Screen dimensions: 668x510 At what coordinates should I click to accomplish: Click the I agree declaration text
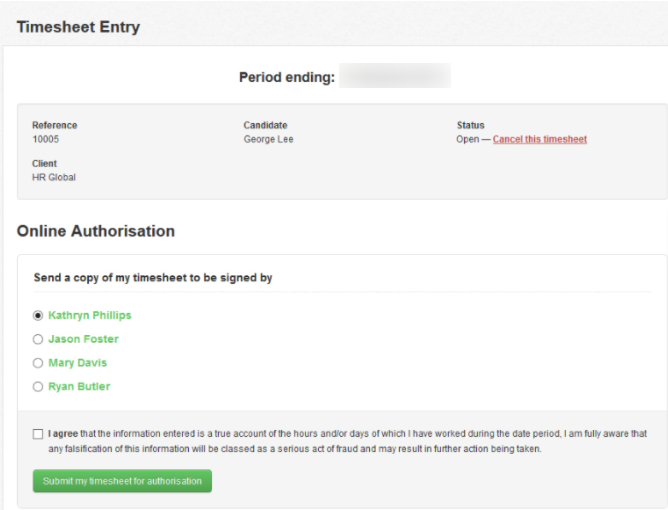click(347, 441)
